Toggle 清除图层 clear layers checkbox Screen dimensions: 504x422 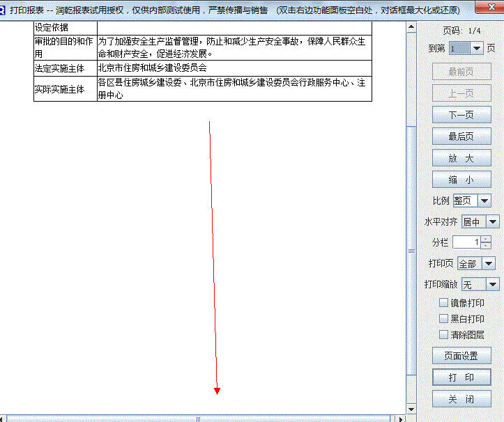443,335
